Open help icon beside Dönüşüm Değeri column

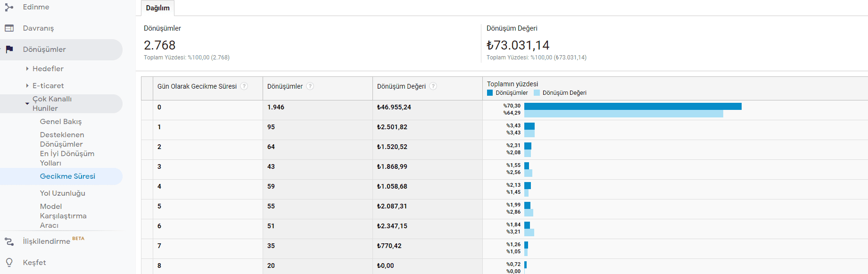click(433, 86)
